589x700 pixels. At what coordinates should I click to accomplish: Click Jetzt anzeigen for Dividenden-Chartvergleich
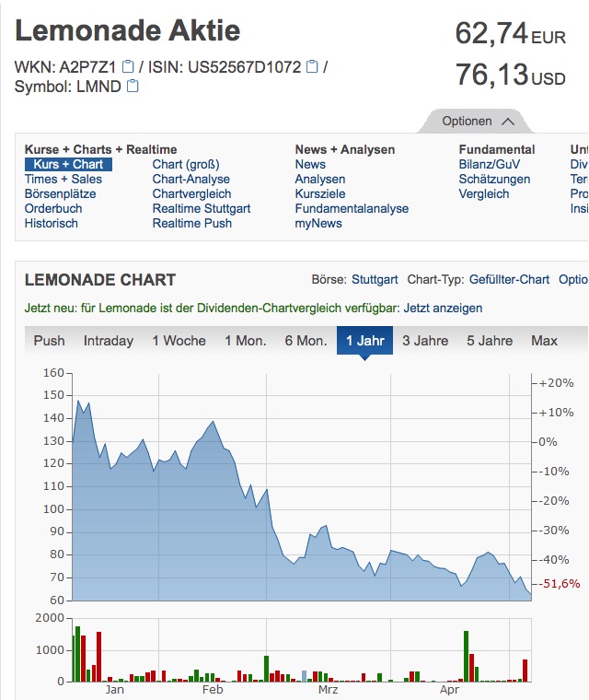pos(443,309)
